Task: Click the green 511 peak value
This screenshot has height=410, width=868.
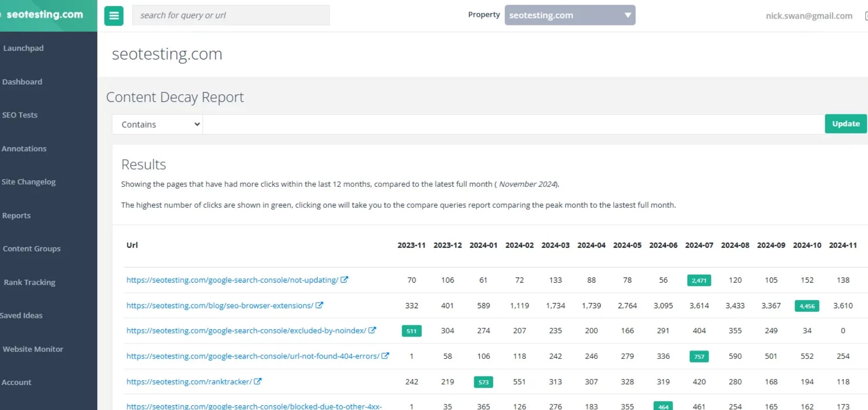Action: pos(411,331)
